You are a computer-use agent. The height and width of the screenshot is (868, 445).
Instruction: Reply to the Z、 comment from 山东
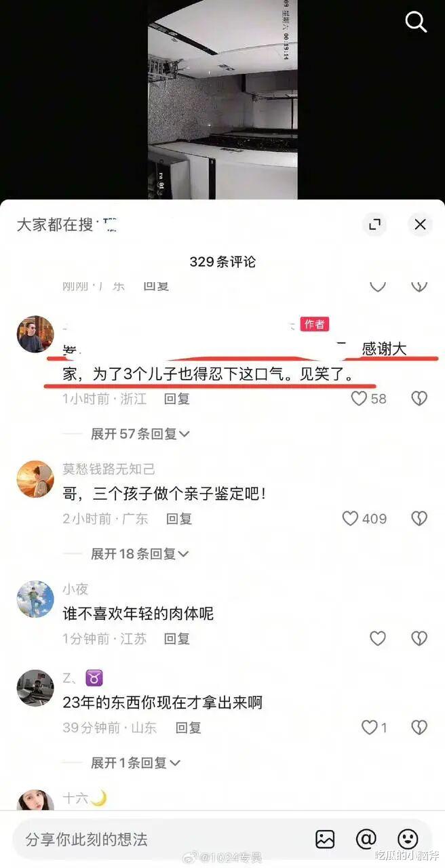tap(188, 728)
